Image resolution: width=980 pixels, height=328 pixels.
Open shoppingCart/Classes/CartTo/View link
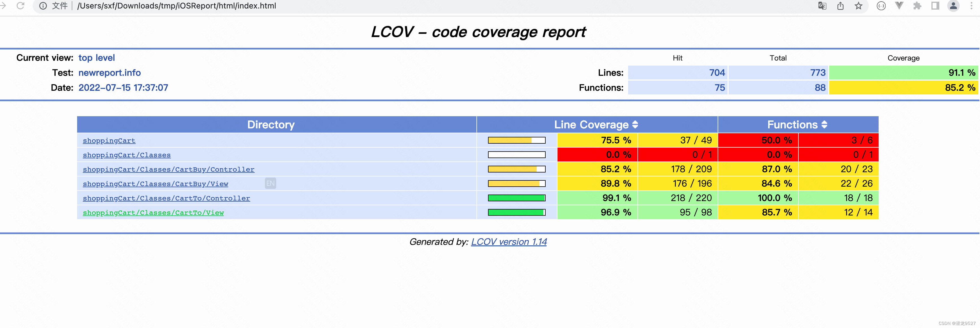[x=153, y=213]
